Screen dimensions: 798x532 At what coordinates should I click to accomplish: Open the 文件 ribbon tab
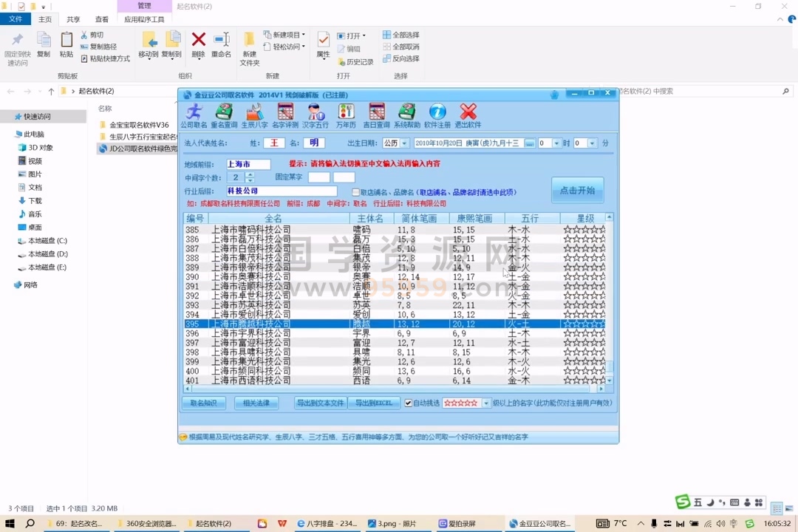(x=16, y=18)
